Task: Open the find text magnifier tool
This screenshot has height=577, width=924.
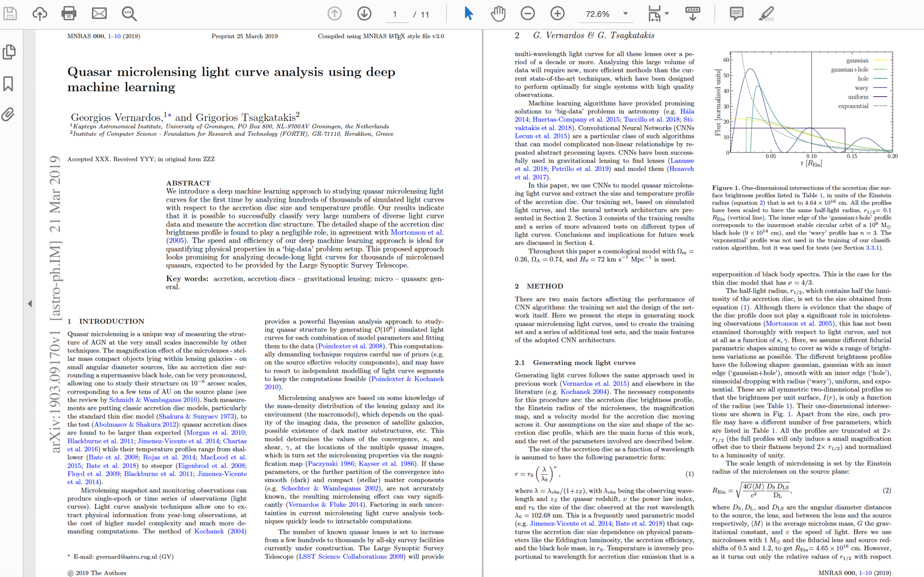Action: [x=129, y=14]
